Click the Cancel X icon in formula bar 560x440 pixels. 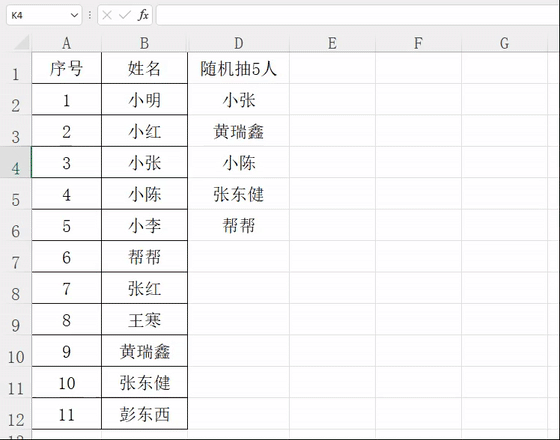point(107,15)
